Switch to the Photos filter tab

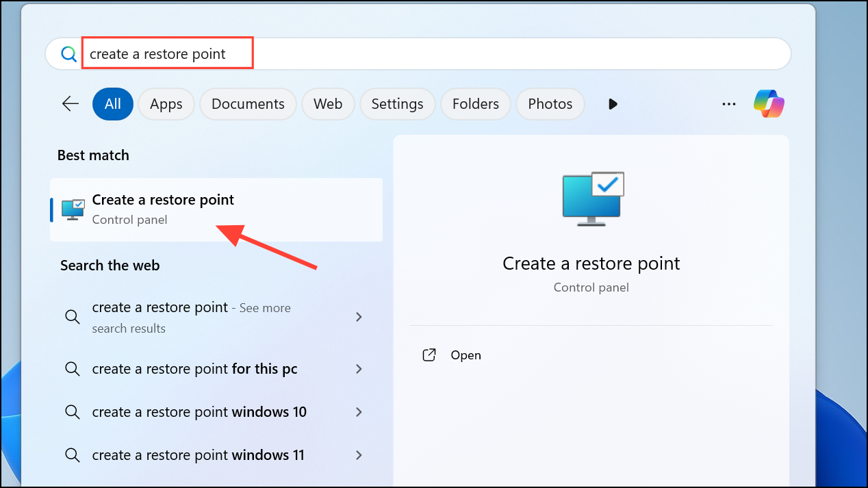pyautogui.click(x=550, y=104)
